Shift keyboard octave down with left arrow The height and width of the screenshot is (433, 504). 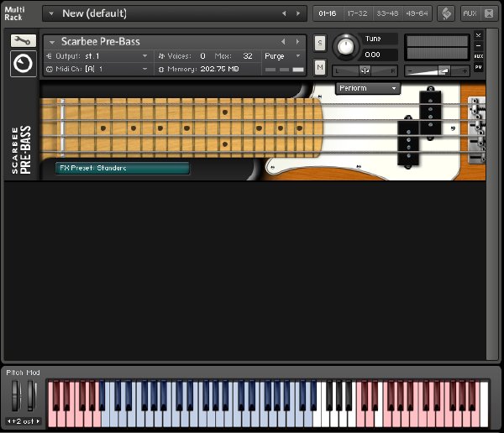(x=9, y=421)
